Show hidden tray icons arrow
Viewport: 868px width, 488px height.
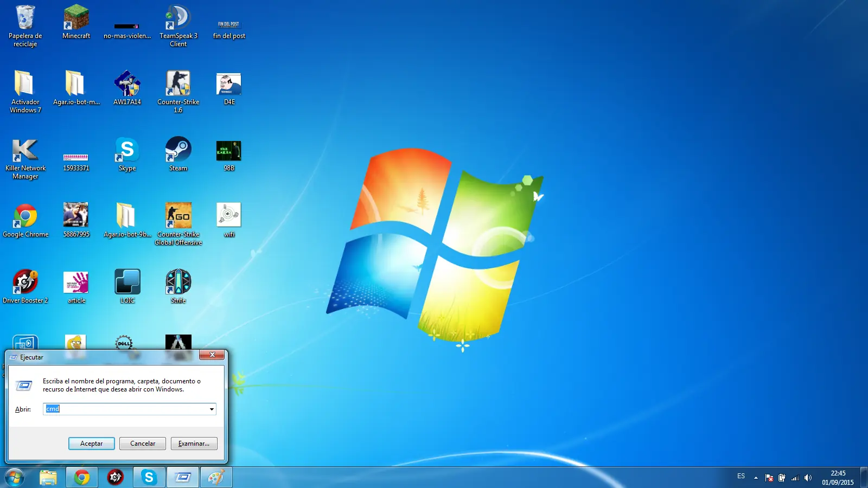point(756,478)
